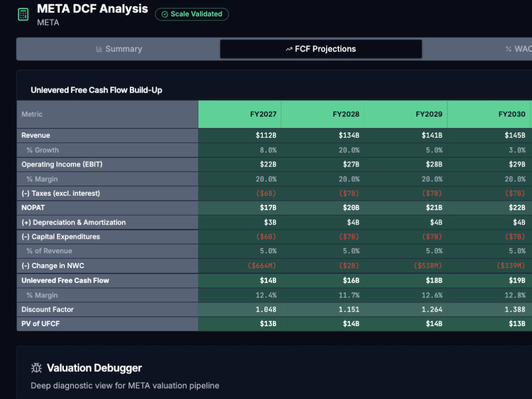Click the PV of UFCF row label
The height and width of the screenshot is (399, 532).
(x=40, y=323)
